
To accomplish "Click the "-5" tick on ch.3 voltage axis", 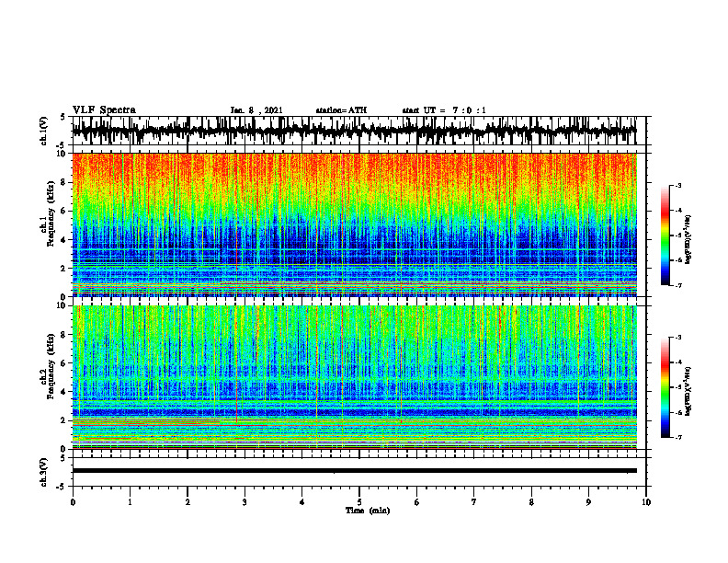I will (62, 487).
